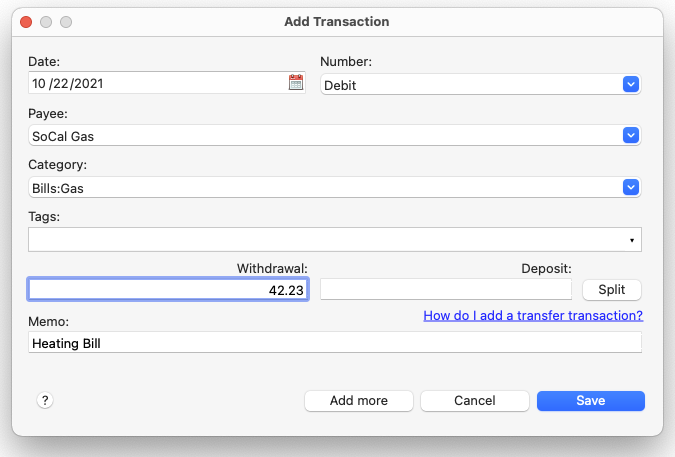Viewport: 675px width, 457px height.
Task: Click the Add more button
Action: tap(359, 401)
